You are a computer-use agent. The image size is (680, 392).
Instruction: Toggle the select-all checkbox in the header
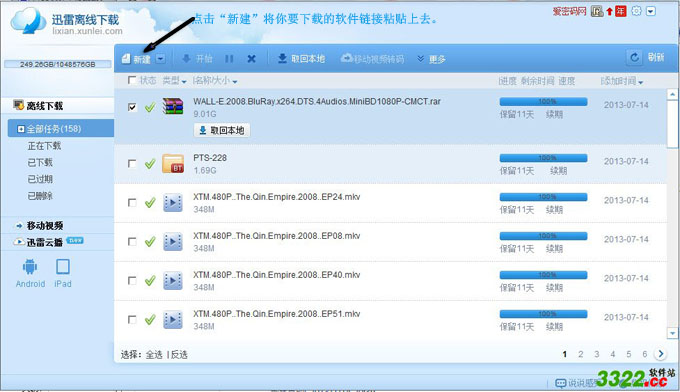(132, 80)
